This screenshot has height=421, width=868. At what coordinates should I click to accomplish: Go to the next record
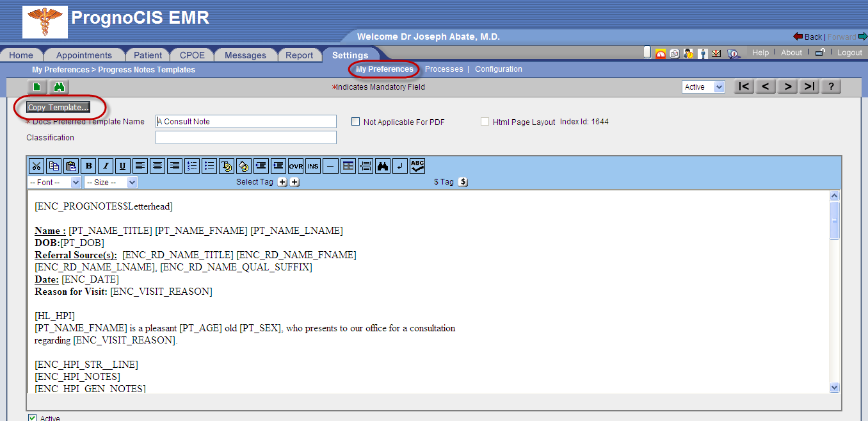pos(787,87)
